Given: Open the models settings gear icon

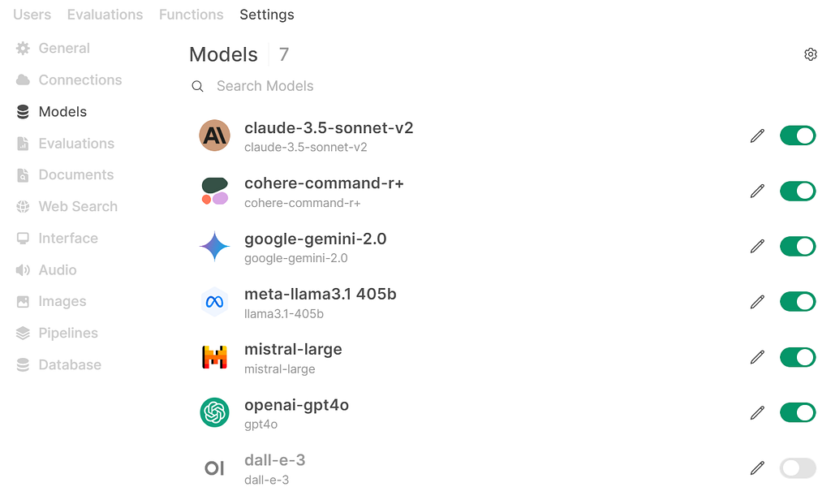Looking at the screenshot, I should pos(811,54).
